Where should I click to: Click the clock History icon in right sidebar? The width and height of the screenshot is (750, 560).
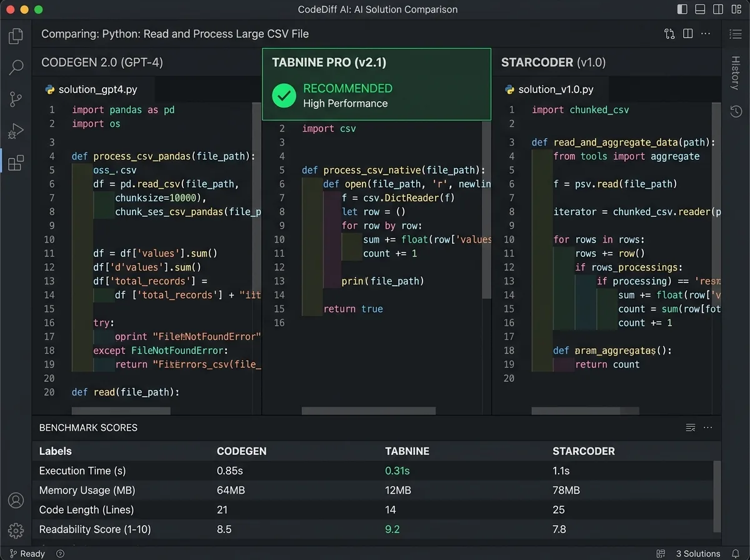point(736,111)
